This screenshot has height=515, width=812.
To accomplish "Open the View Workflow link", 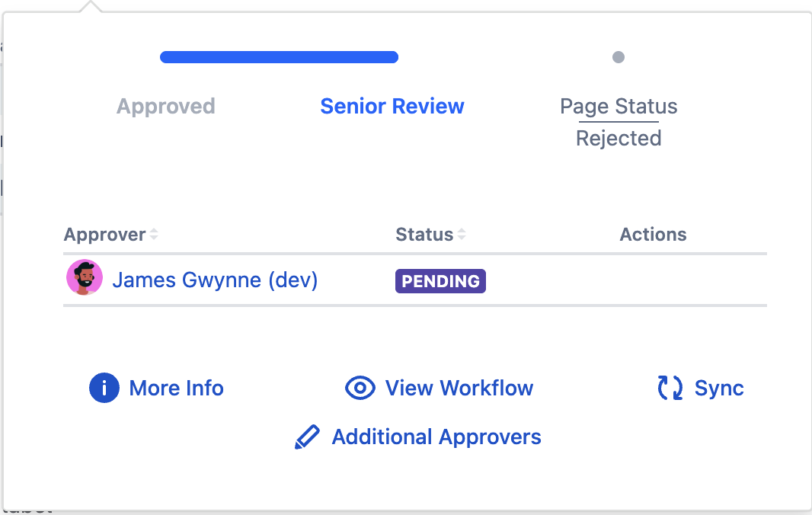I will pyautogui.click(x=459, y=389).
